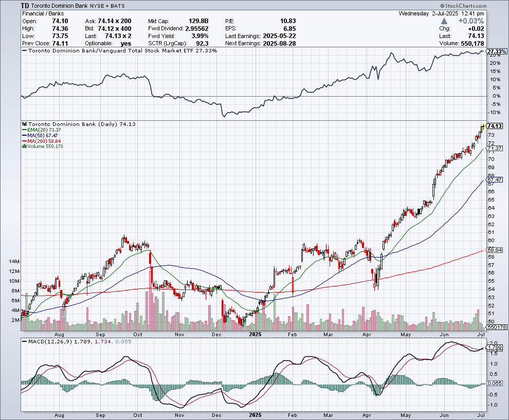This screenshot has width=509, height=420.
Task: Click the MA(50) 67.47 legend entry
Action: 40,135
